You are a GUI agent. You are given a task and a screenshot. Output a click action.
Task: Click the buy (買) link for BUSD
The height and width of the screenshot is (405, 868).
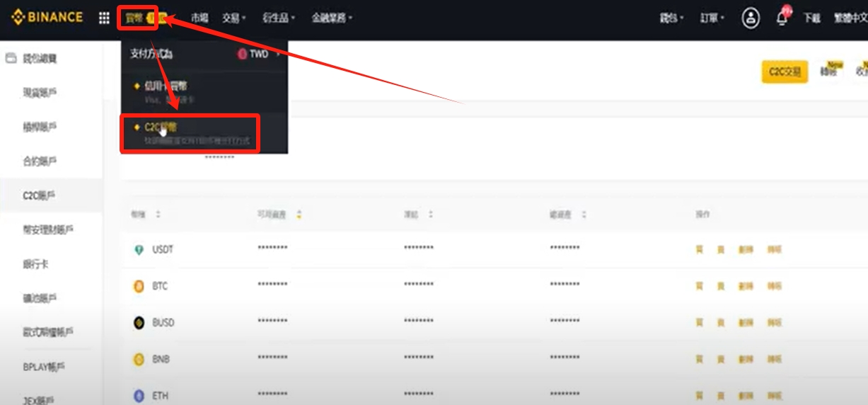(699, 323)
